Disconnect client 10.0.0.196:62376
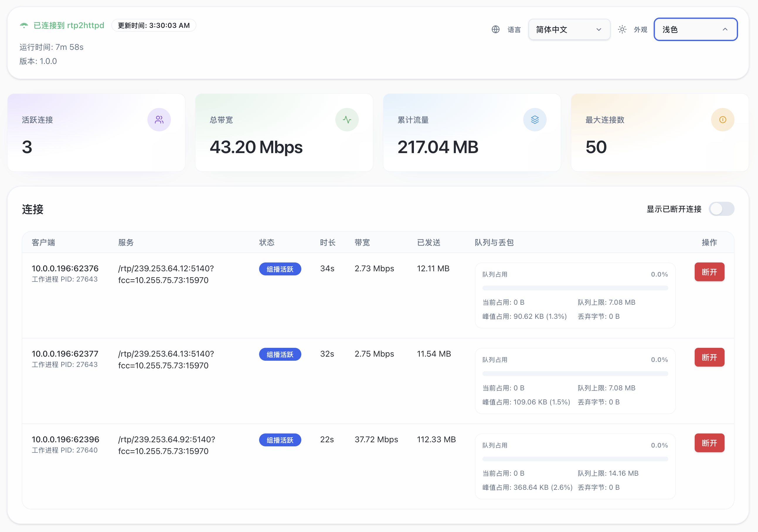 click(x=709, y=272)
